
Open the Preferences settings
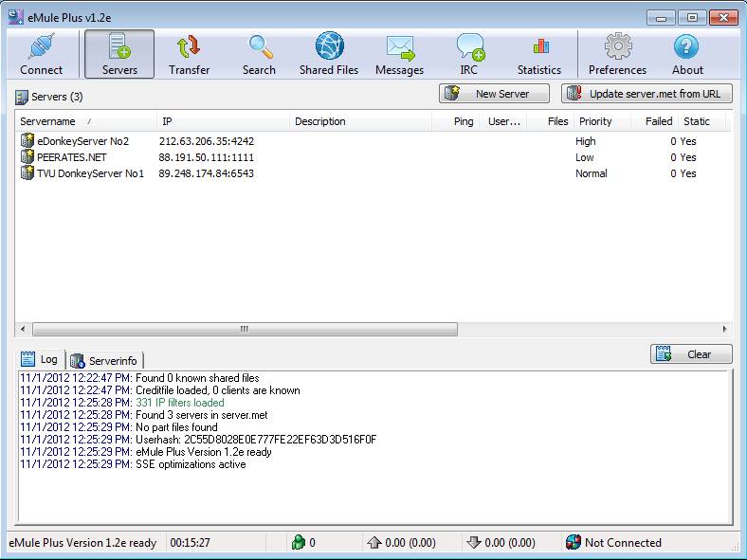617,54
